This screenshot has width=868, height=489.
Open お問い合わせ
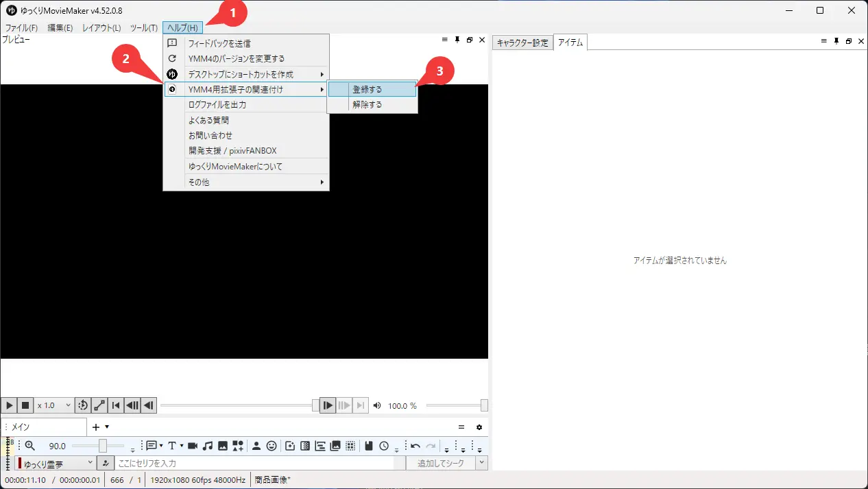[x=246, y=136]
